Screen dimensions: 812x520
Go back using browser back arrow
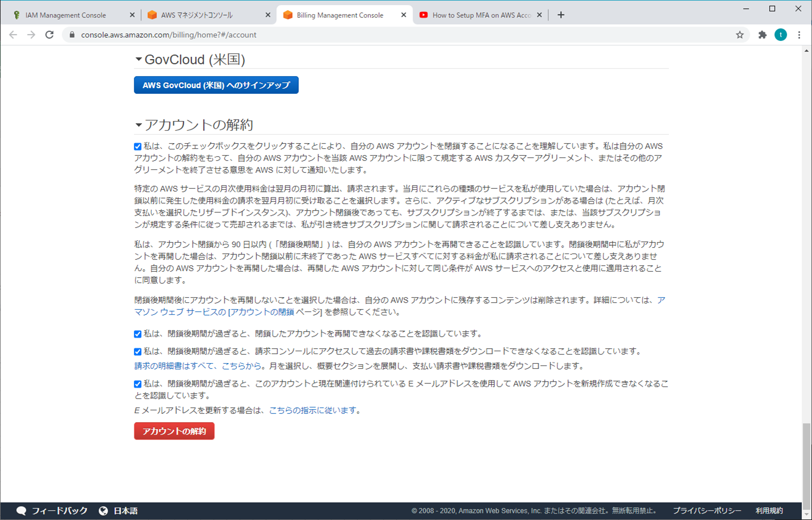pos(13,35)
